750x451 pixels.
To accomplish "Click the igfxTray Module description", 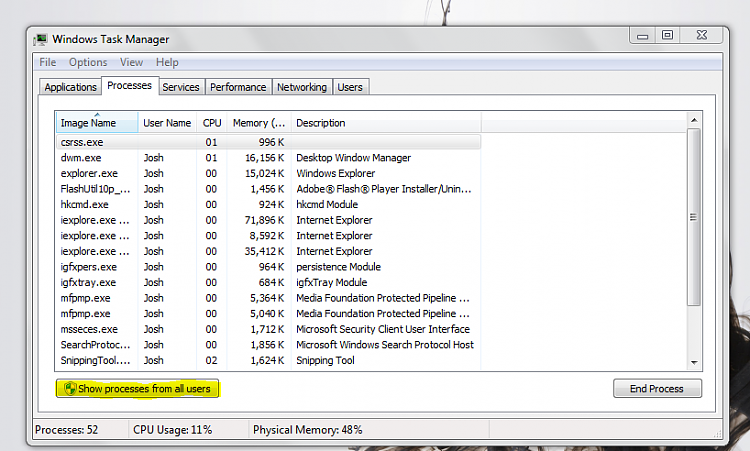I will [x=331, y=282].
